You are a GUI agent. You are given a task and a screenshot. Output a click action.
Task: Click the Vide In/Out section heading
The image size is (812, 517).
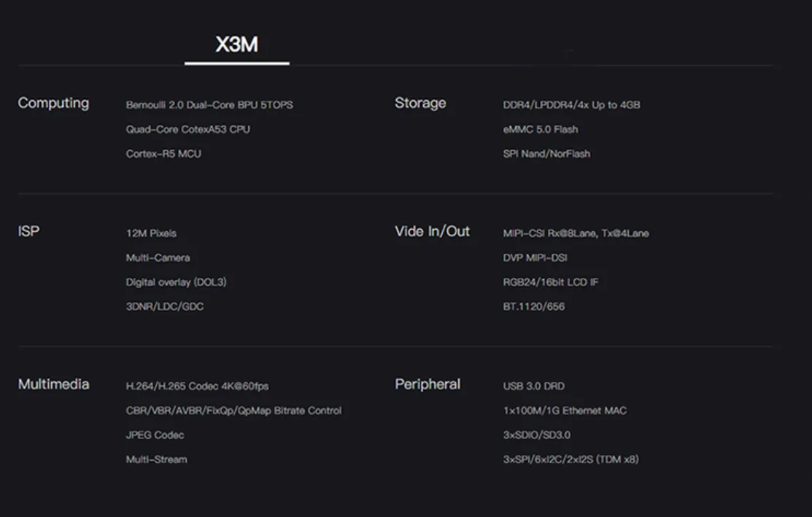(432, 231)
